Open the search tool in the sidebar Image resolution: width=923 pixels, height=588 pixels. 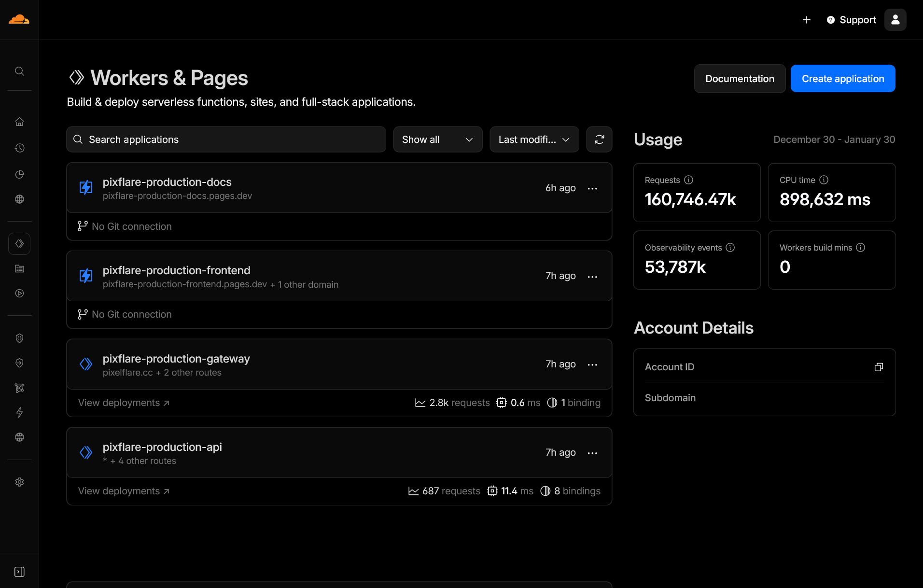(x=19, y=70)
